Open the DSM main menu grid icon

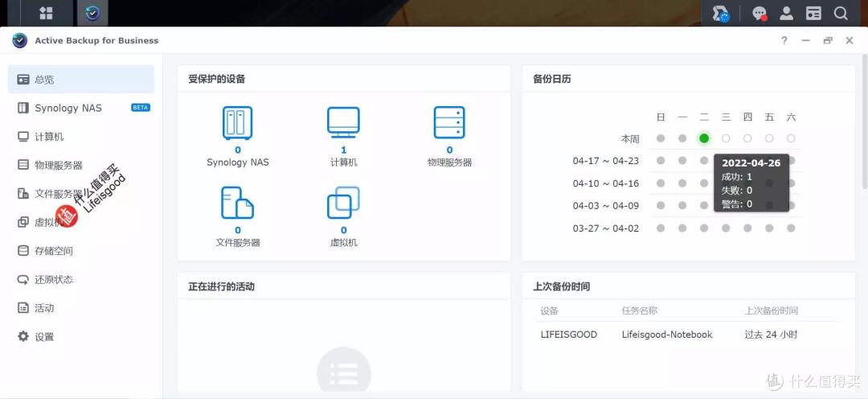coord(46,14)
